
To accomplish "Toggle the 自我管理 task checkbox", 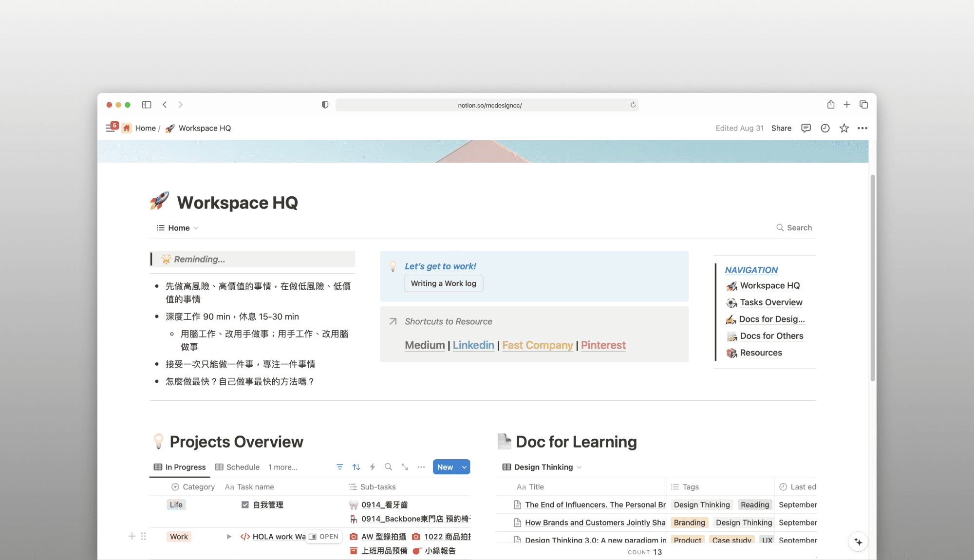I will (x=245, y=505).
